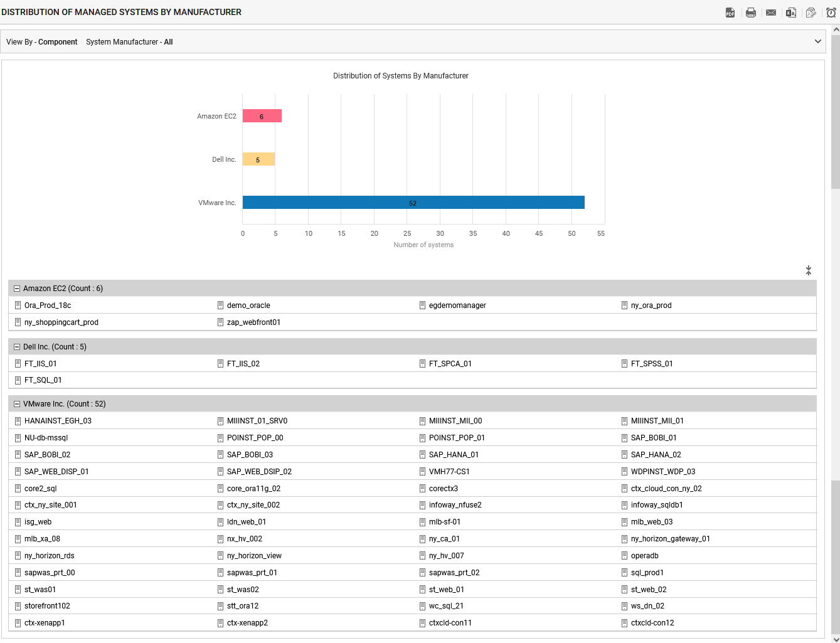Screen dimensions: 840x643
Task: Click the document icon beside FT_SQL_01
Action: [18, 380]
